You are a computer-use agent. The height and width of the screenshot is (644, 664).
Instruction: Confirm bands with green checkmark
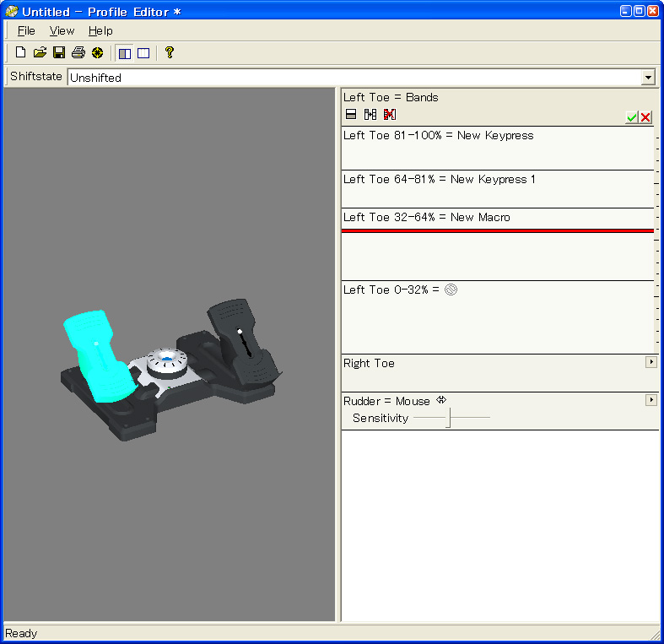(632, 117)
